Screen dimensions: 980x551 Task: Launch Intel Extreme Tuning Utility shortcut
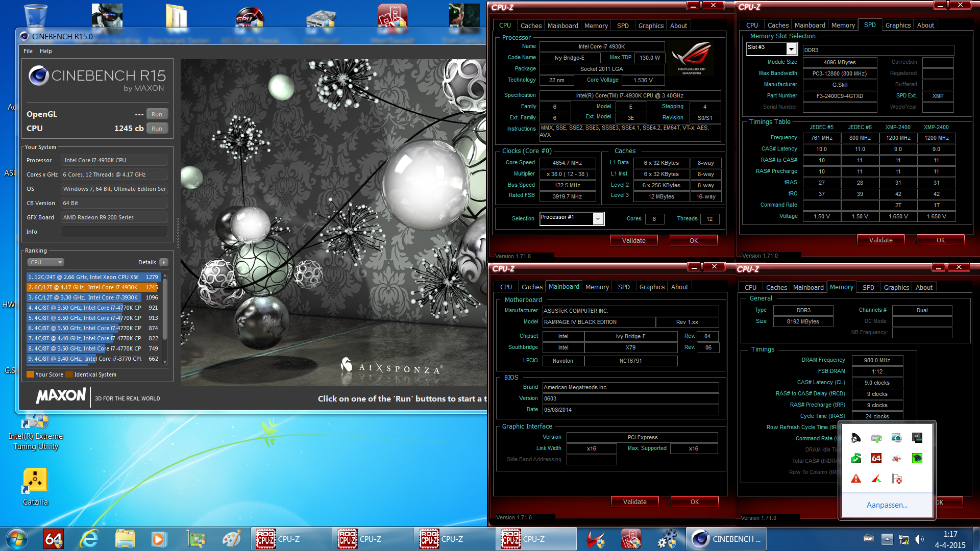(x=35, y=433)
